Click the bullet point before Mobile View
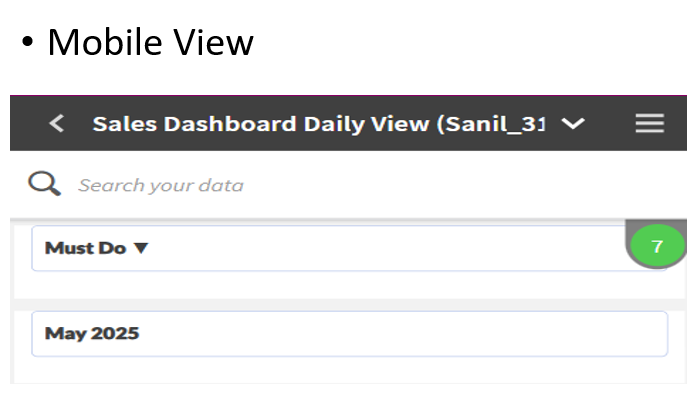The height and width of the screenshot is (412, 693). [28, 43]
